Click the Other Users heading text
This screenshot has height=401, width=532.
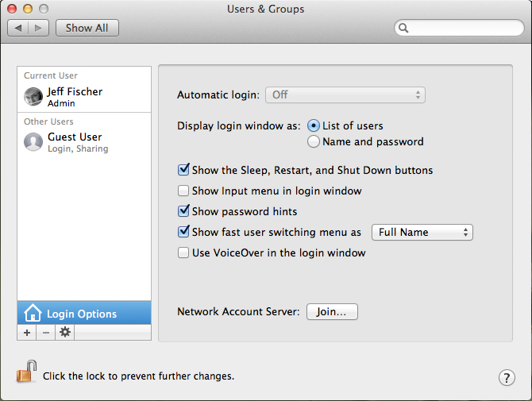(x=48, y=121)
